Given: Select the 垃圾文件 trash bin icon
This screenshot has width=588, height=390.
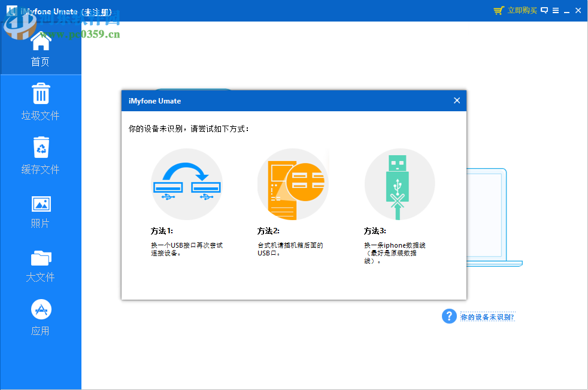Looking at the screenshot, I should [40, 93].
